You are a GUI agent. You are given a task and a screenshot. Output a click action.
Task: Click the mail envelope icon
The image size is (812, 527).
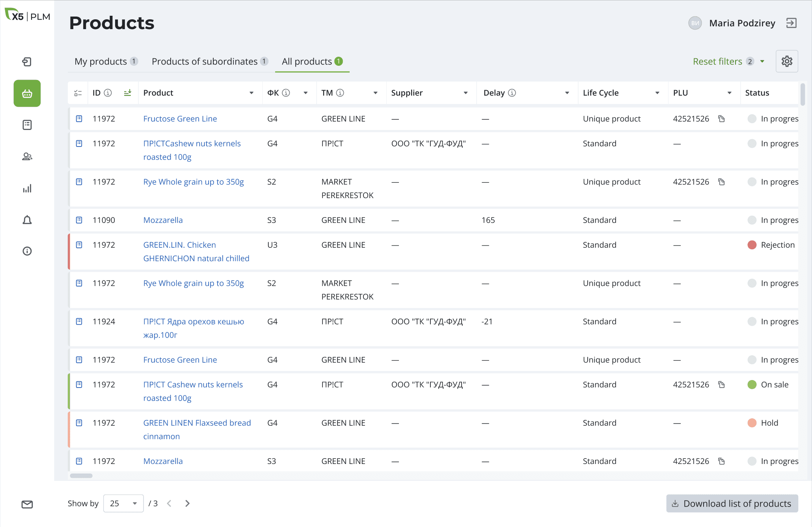coord(27,504)
